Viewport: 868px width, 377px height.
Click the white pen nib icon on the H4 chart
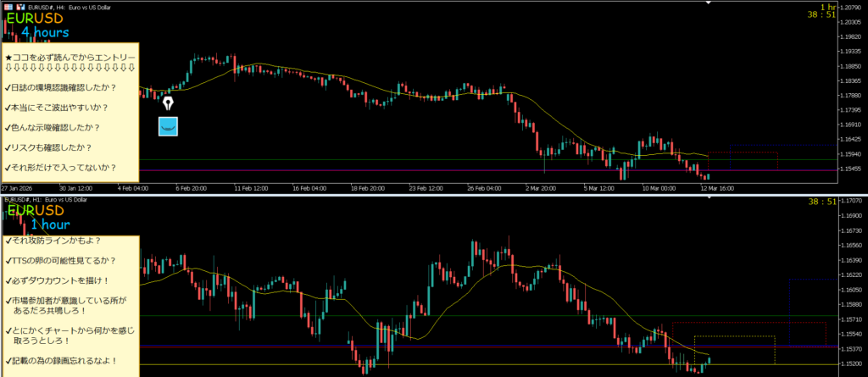(169, 103)
